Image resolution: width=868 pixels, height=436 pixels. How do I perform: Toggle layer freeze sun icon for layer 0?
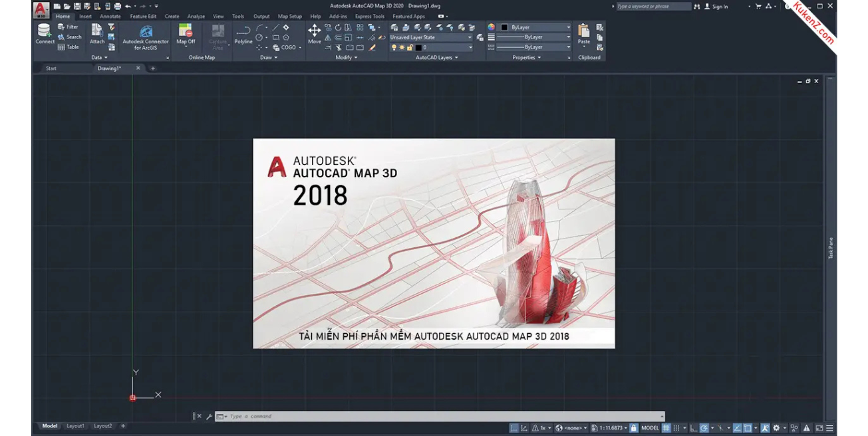[402, 47]
